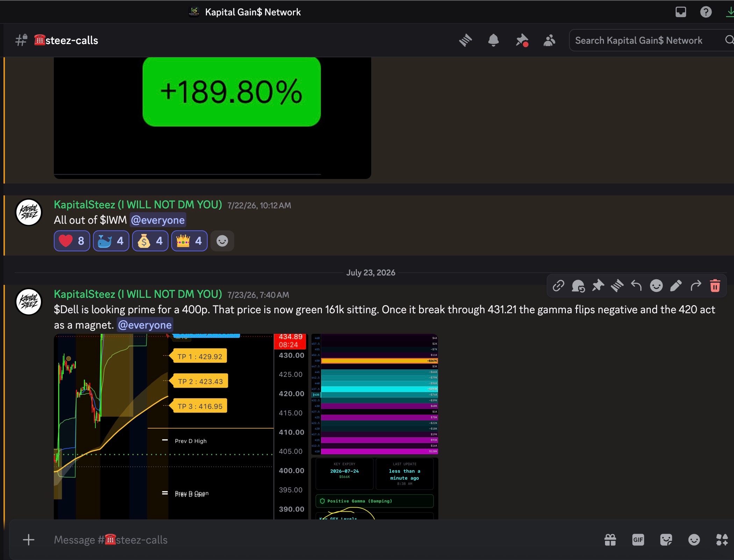Click chat bubble icon beside copy link
Viewport: 734px width, 560px height.
click(x=578, y=286)
